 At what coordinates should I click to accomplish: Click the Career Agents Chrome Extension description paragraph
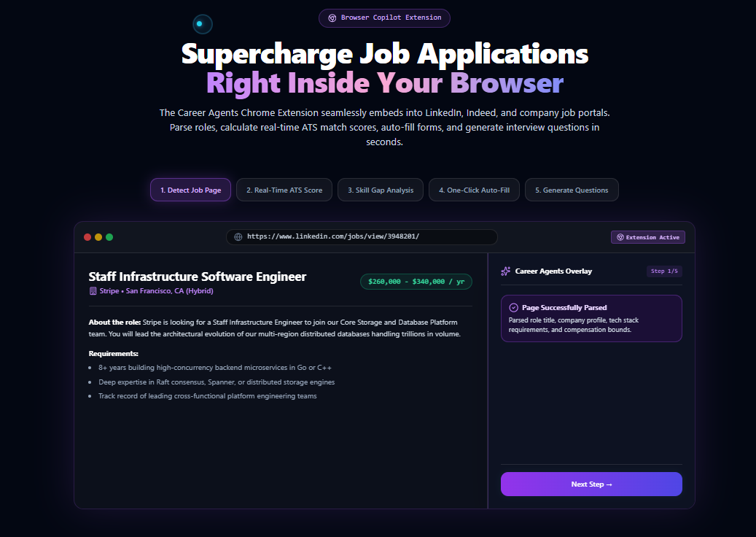tap(385, 128)
